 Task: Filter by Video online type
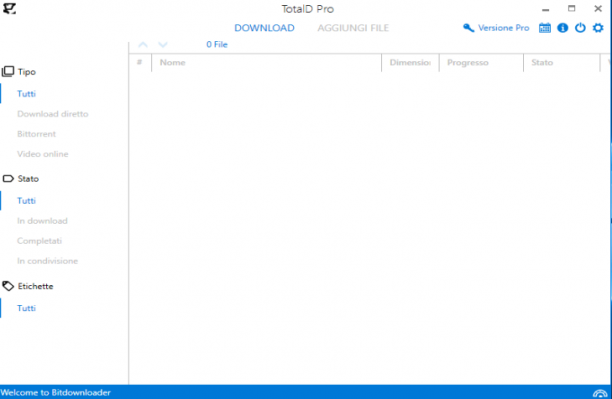(43, 154)
